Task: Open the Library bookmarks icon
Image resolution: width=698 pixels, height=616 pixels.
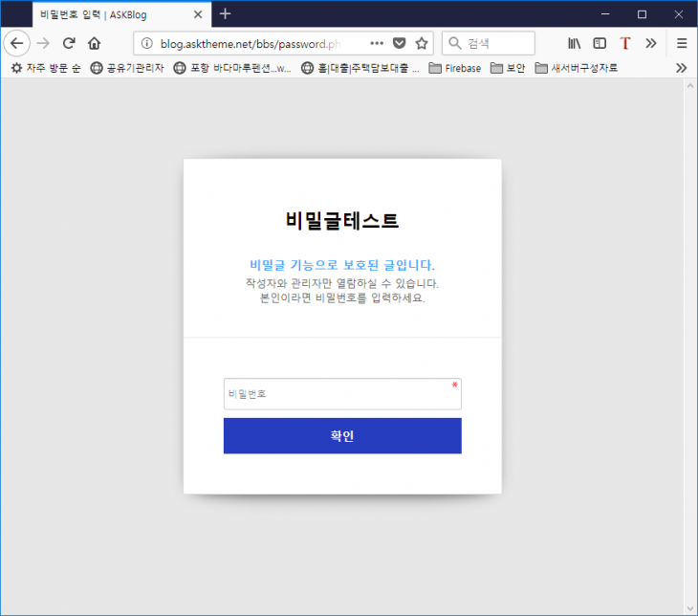Action: (x=575, y=43)
